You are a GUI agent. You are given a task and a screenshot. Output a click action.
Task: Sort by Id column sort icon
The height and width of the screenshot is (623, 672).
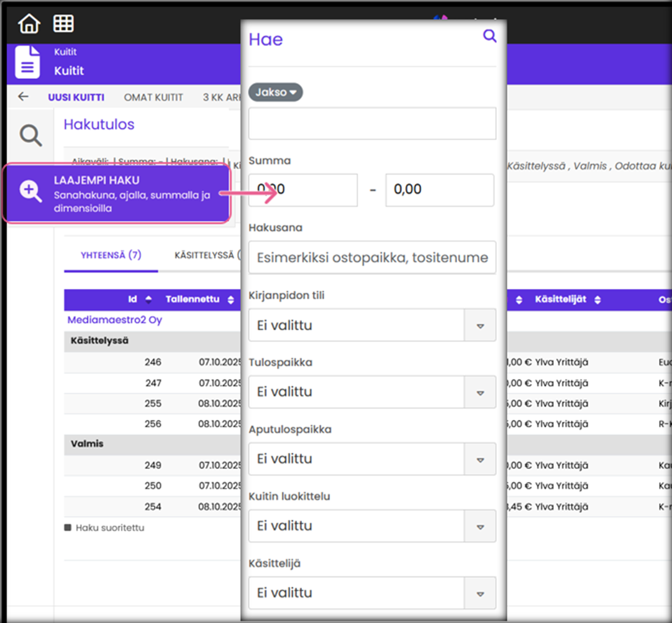148,300
